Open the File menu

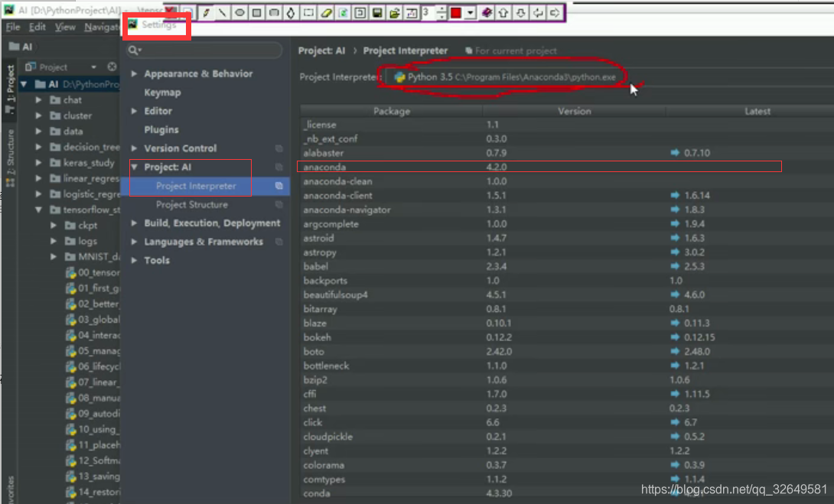tap(13, 27)
